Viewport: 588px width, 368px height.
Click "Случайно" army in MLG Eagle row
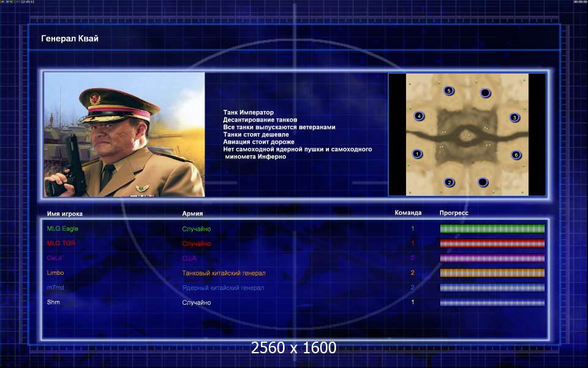pyautogui.click(x=197, y=229)
